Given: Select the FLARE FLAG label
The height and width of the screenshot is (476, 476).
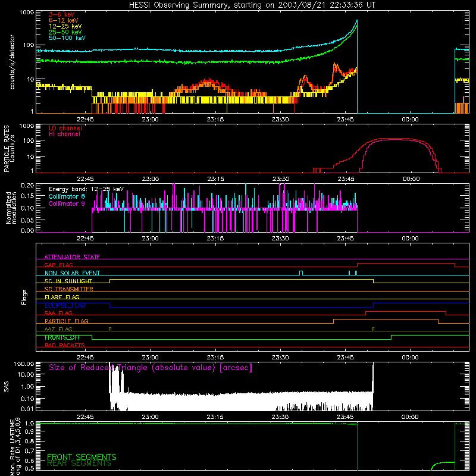Looking at the screenshot, I should point(62,297).
